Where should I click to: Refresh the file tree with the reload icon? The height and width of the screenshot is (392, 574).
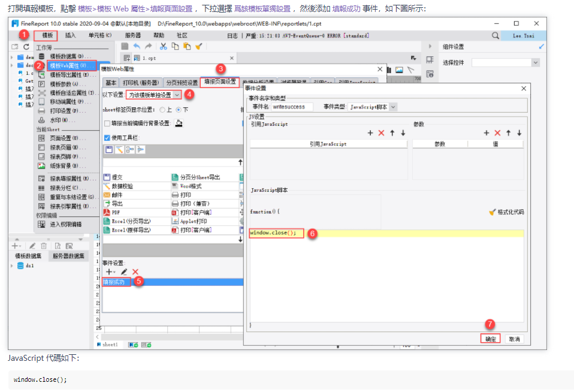pyautogui.click(x=26, y=47)
